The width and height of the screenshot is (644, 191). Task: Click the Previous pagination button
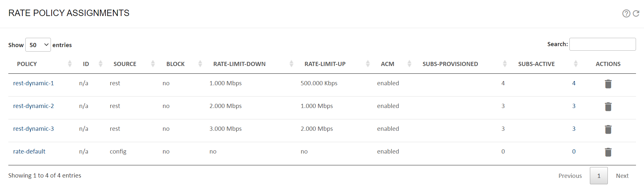(570, 176)
